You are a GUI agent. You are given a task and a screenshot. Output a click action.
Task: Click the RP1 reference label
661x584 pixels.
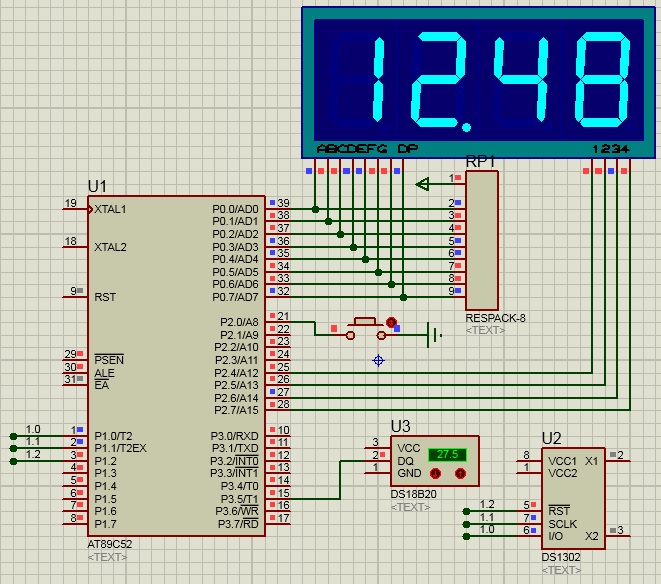point(480,161)
